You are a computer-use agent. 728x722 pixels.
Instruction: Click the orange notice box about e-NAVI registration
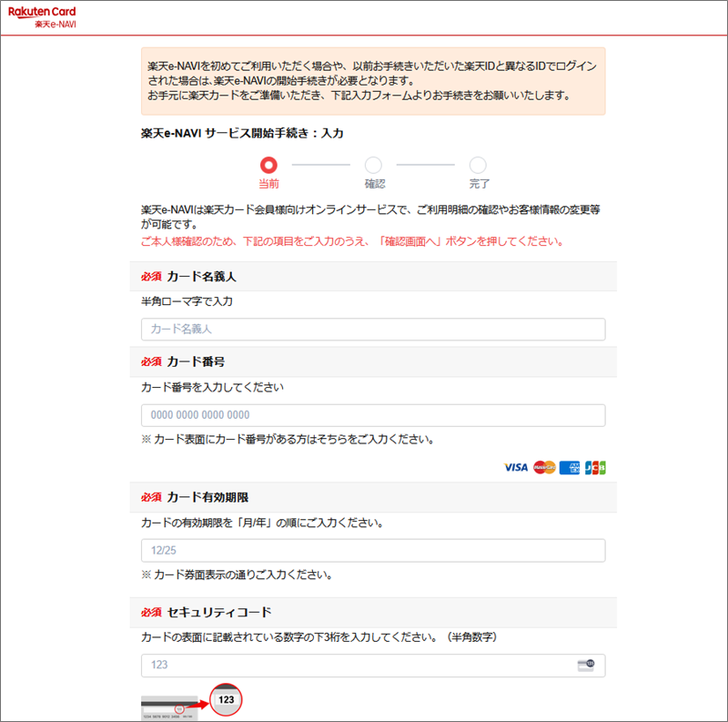pyautogui.click(x=373, y=81)
